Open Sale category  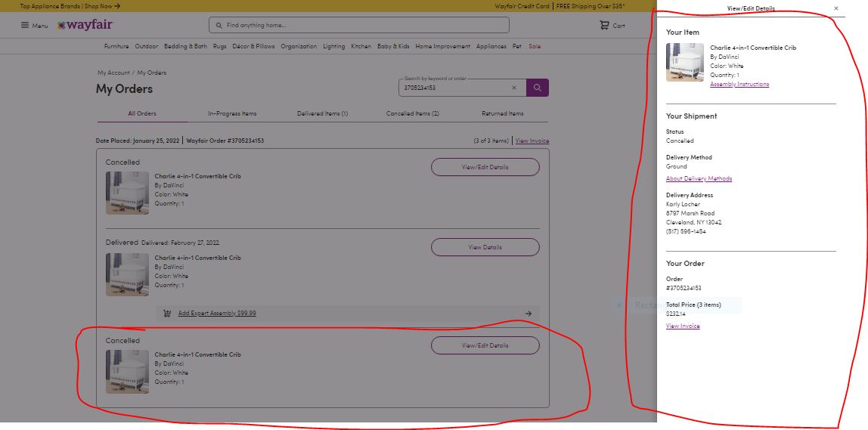535,47
